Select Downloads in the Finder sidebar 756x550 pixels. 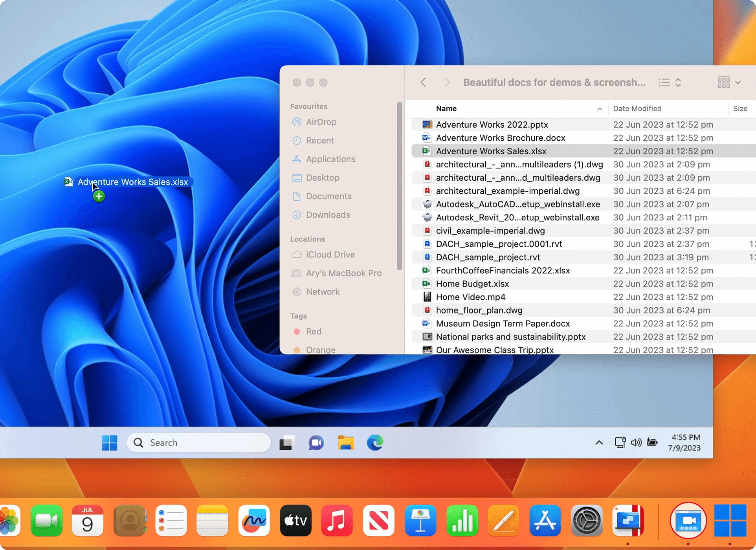coord(328,214)
